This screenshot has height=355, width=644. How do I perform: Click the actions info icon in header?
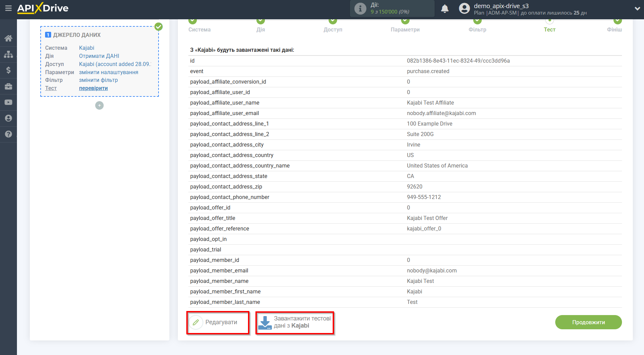point(360,8)
